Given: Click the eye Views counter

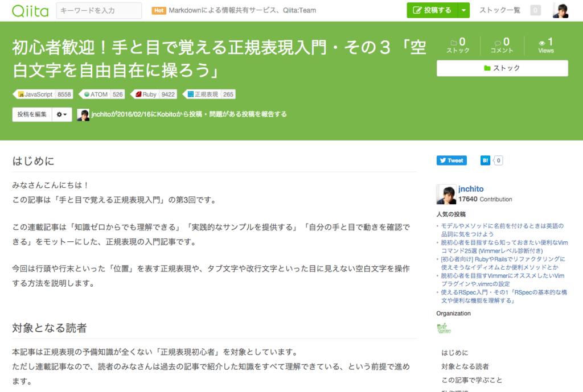Looking at the screenshot, I should tap(546, 46).
